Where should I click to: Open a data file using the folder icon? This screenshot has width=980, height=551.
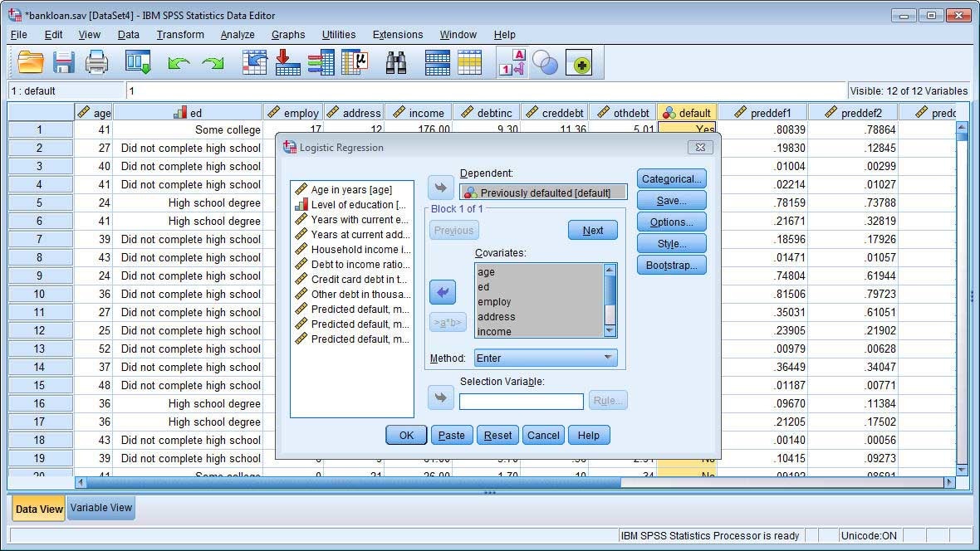tap(30, 61)
